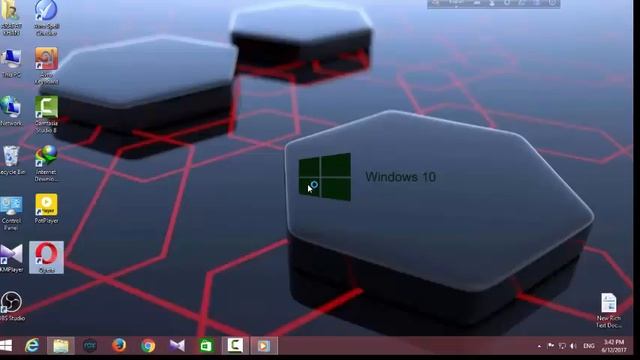Select the Avro Keyboard desktop icon
This screenshot has width=640, height=360.
pos(46,66)
